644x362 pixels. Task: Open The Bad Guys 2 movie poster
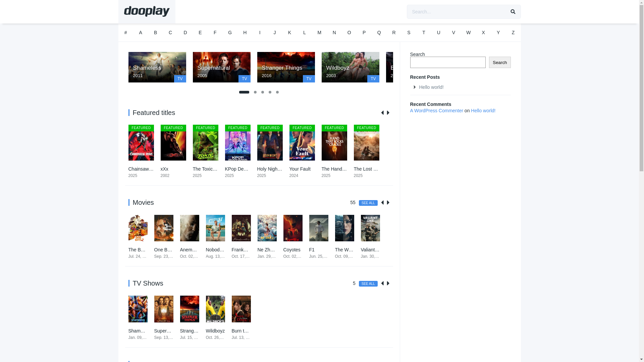(138, 228)
